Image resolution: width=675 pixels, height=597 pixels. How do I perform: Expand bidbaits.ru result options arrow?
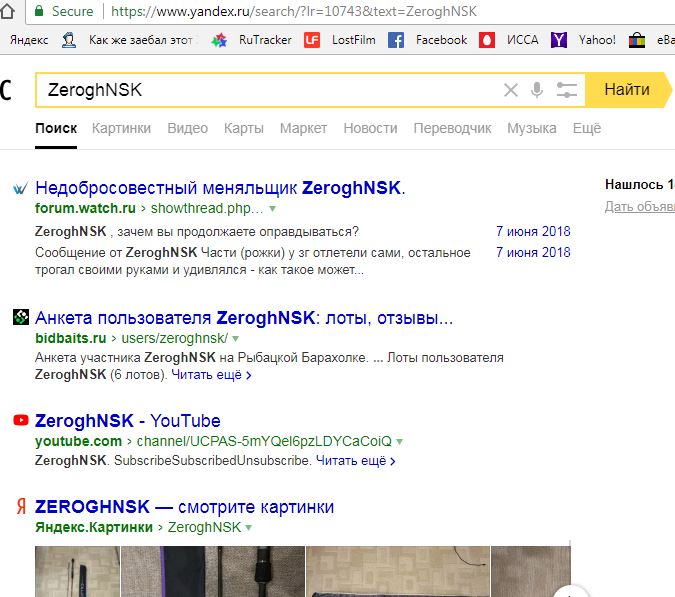pos(235,339)
